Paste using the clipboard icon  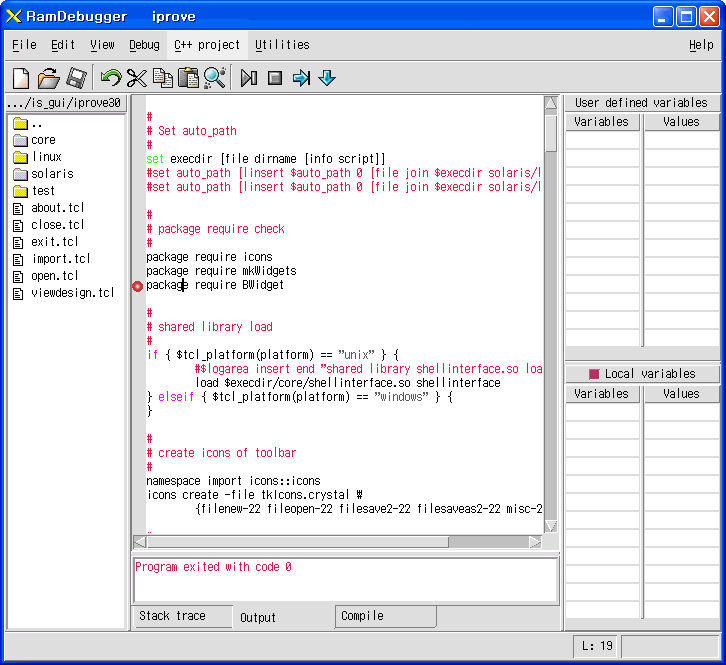188,78
